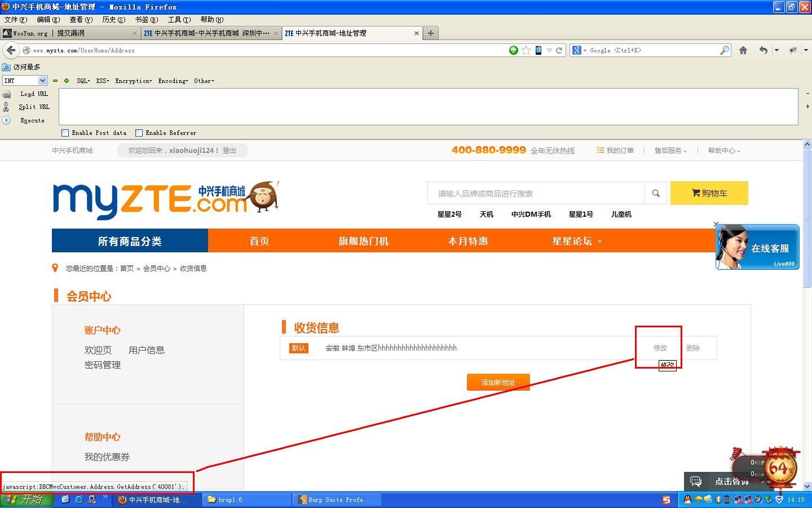Click the HackBar URL text area
The image size is (812, 508).
coord(429,107)
